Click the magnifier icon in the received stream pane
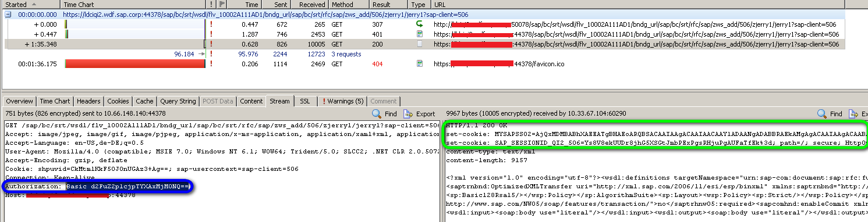This screenshot has height=222, width=868. tap(822, 114)
